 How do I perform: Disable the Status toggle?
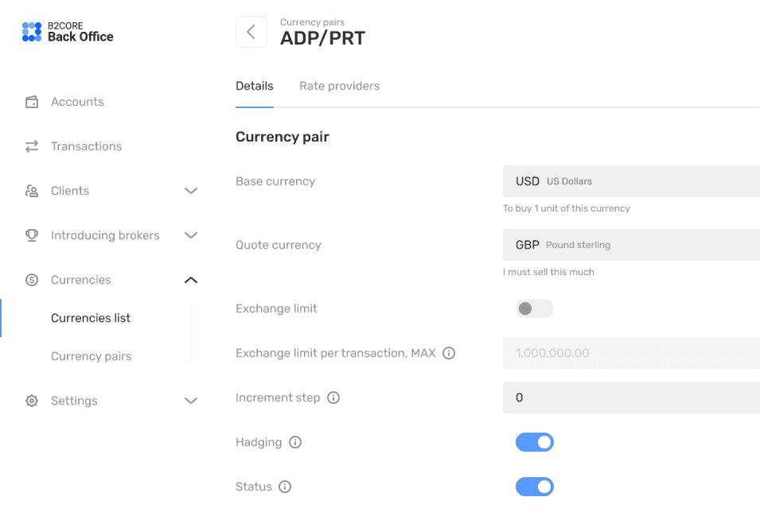tap(535, 487)
